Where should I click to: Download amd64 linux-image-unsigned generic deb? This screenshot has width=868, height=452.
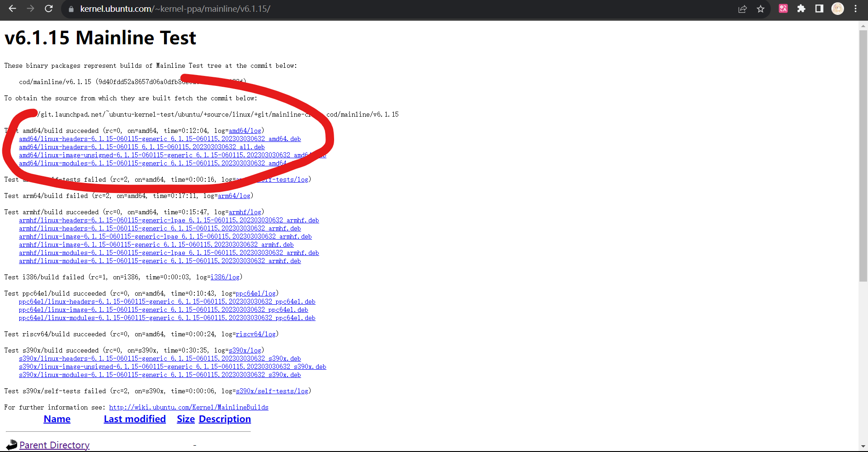click(172, 155)
